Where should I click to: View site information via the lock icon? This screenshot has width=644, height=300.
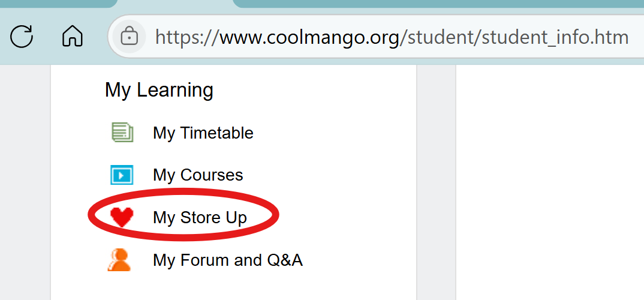tap(129, 37)
